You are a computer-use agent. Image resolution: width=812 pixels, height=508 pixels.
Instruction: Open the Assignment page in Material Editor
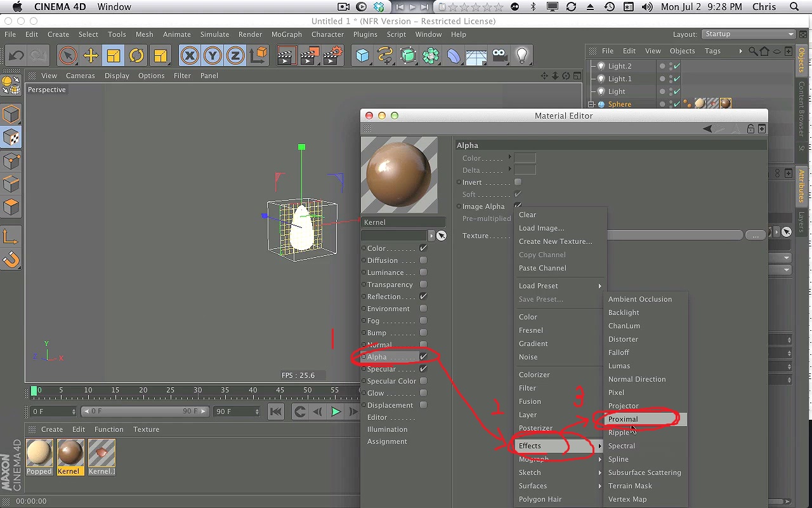point(387,441)
